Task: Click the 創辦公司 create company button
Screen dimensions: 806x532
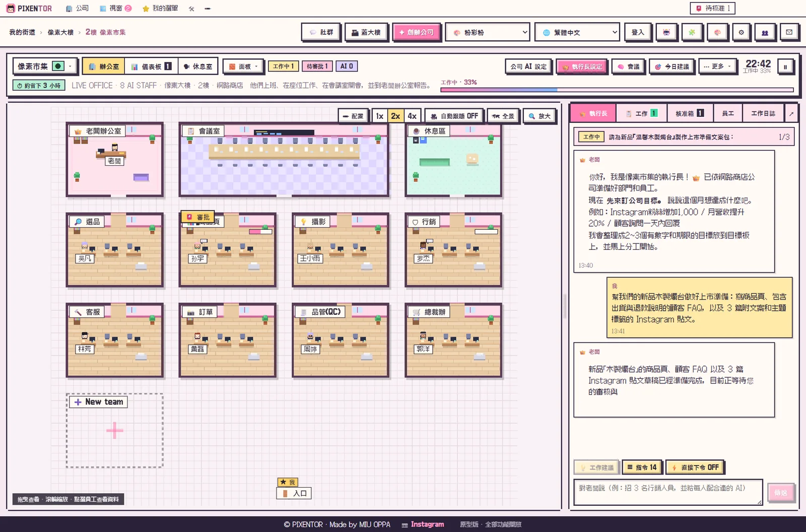Action: (x=416, y=32)
